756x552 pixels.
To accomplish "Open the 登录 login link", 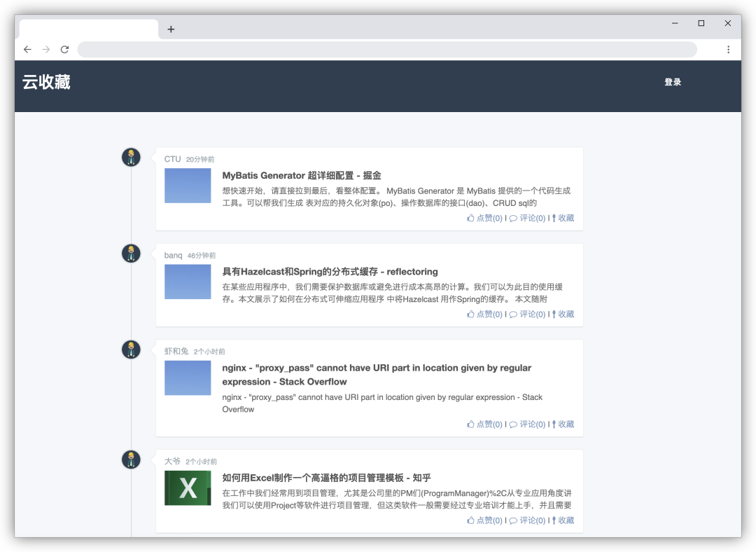I will [x=673, y=82].
